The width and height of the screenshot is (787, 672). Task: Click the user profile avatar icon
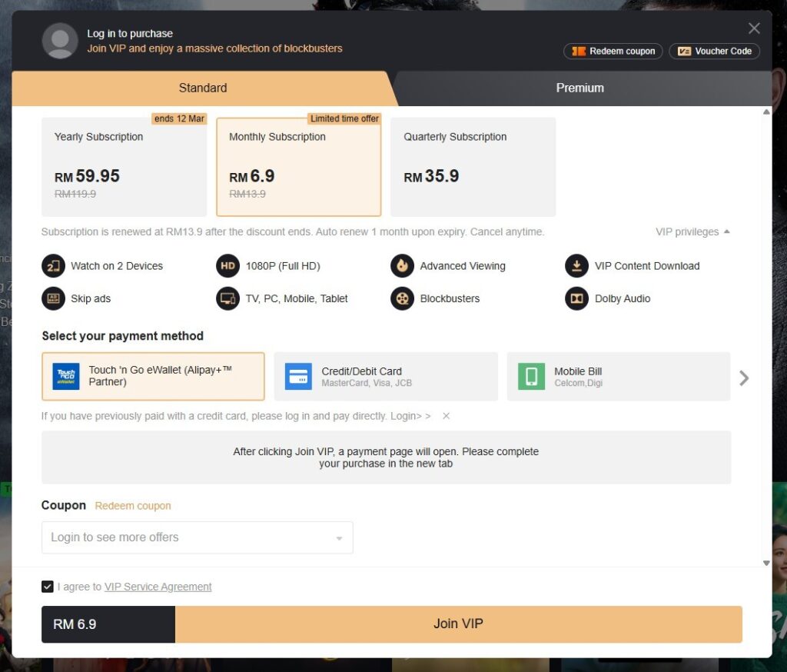pyautogui.click(x=60, y=41)
